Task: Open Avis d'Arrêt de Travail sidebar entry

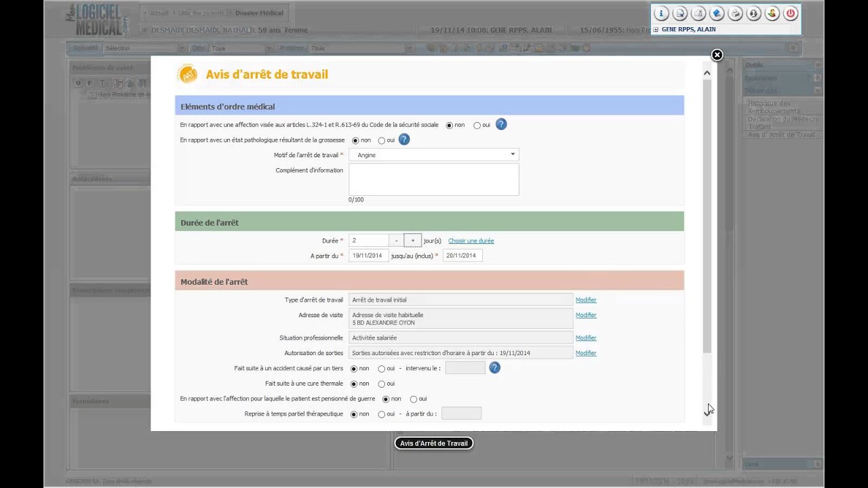Action: coord(781,135)
